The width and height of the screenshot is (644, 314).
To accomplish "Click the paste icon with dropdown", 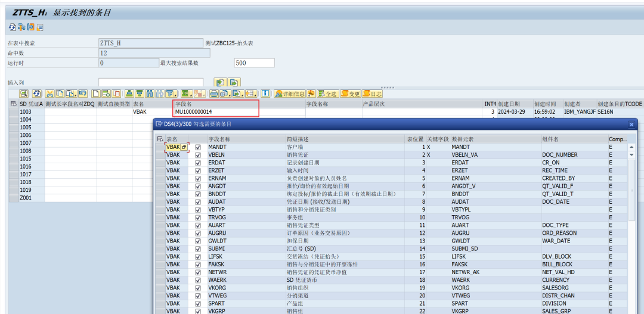I will tap(71, 94).
